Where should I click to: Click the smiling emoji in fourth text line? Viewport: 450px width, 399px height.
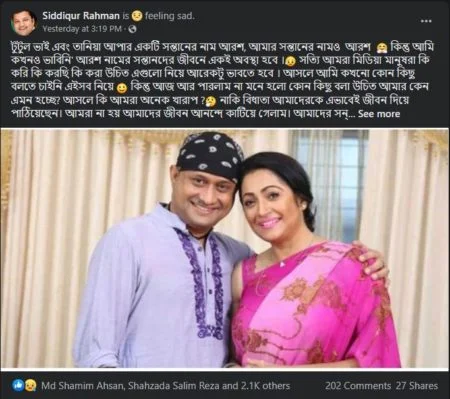pos(122,89)
